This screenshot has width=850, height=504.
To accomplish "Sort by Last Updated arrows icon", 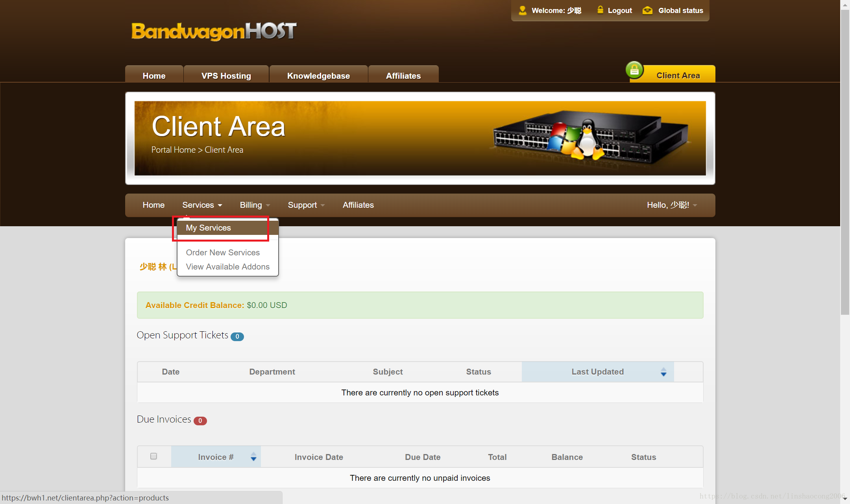I will pos(663,372).
